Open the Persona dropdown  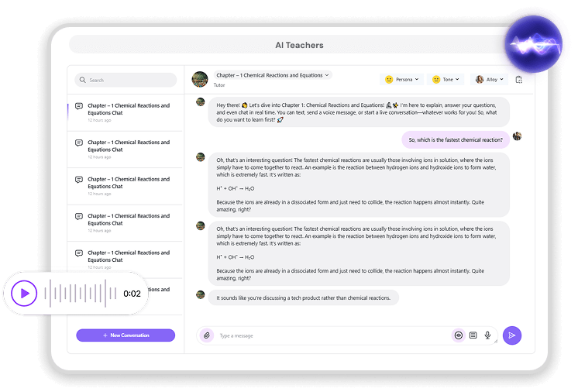tap(402, 79)
